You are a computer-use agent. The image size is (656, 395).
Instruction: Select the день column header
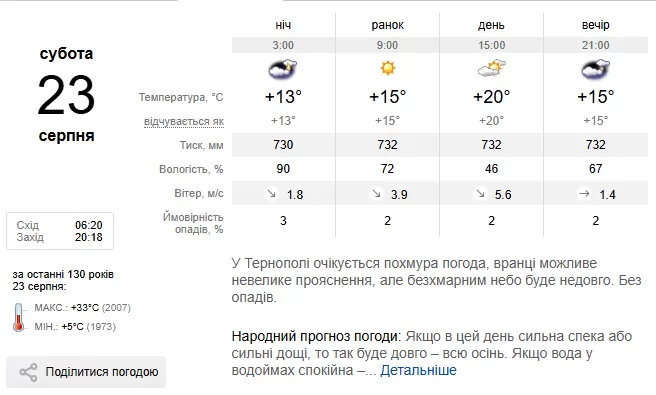(x=491, y=25)
